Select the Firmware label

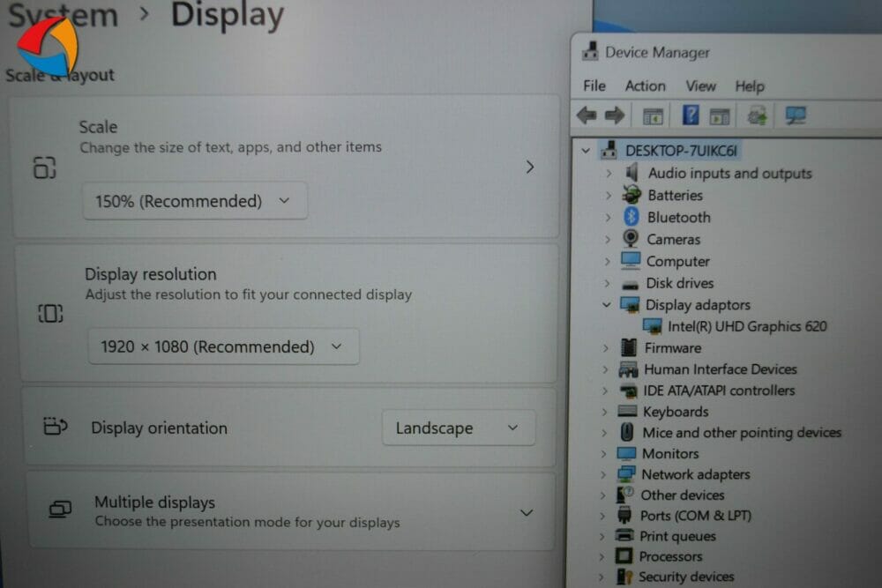point(673,348)
